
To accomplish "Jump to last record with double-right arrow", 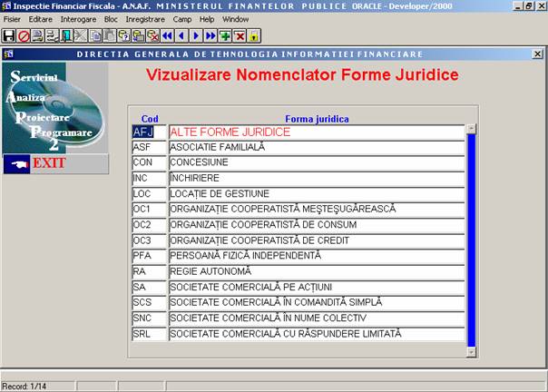I will pos(210,36).
